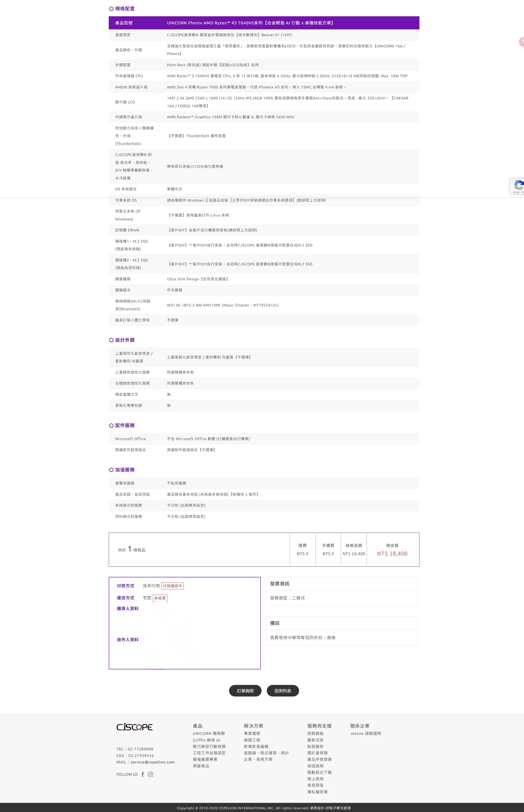This screenshot has height=812, width=524.
Task: Click the red total NT$ 18,400
Action: click(x=392, y=554)
